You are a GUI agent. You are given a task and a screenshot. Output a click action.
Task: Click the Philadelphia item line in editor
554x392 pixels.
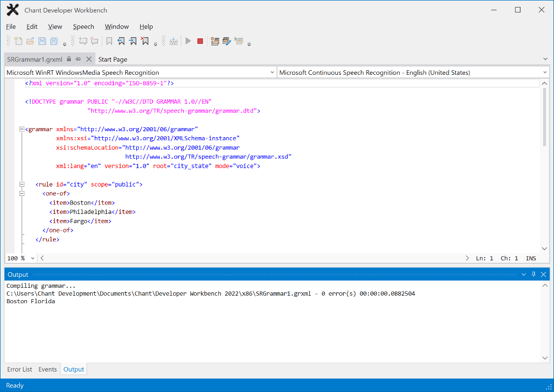[92, 212]
